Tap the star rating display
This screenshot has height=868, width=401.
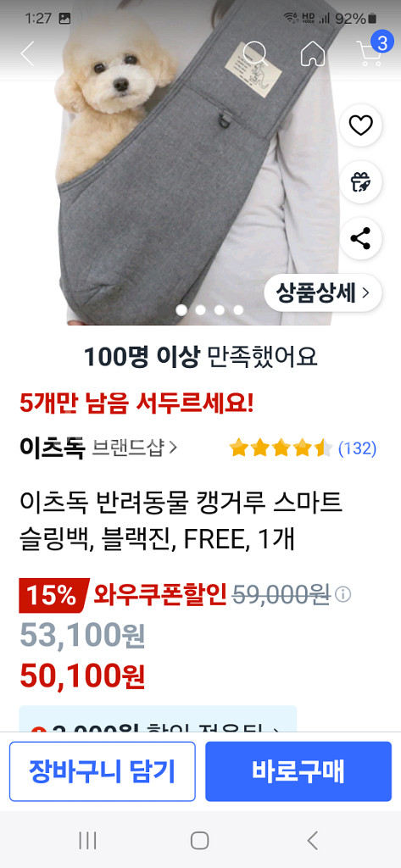(281, 448)
